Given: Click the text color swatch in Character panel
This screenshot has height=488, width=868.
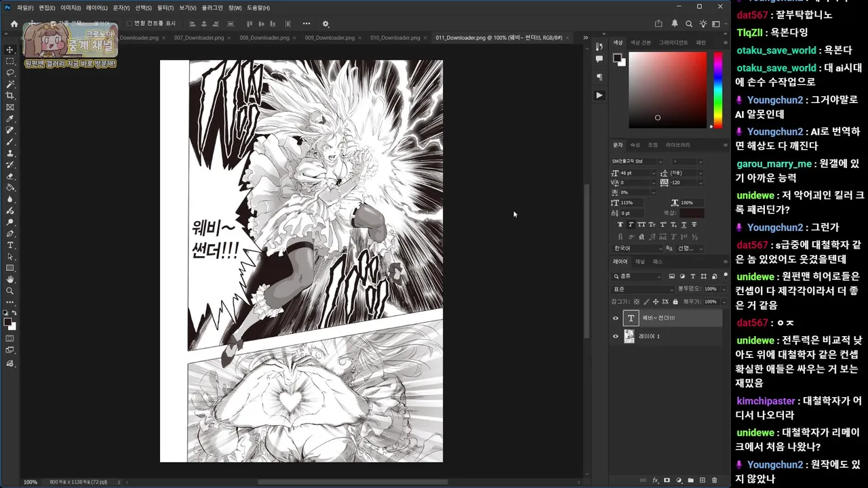Looking at the screenshot, I should [692, 213].
